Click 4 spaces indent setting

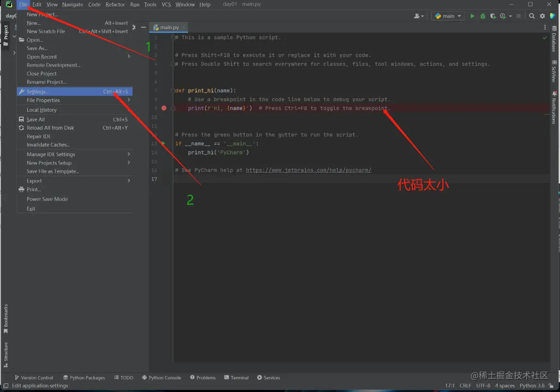tap(505, 386)
